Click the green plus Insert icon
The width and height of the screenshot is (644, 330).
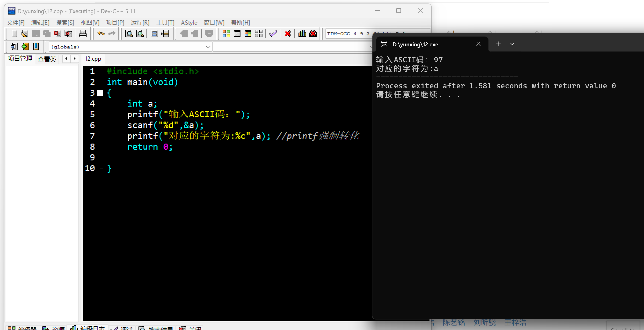point(25,47)
